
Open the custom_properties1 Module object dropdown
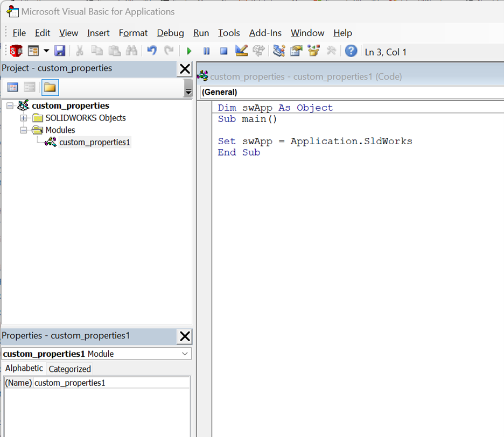[185, 354]
